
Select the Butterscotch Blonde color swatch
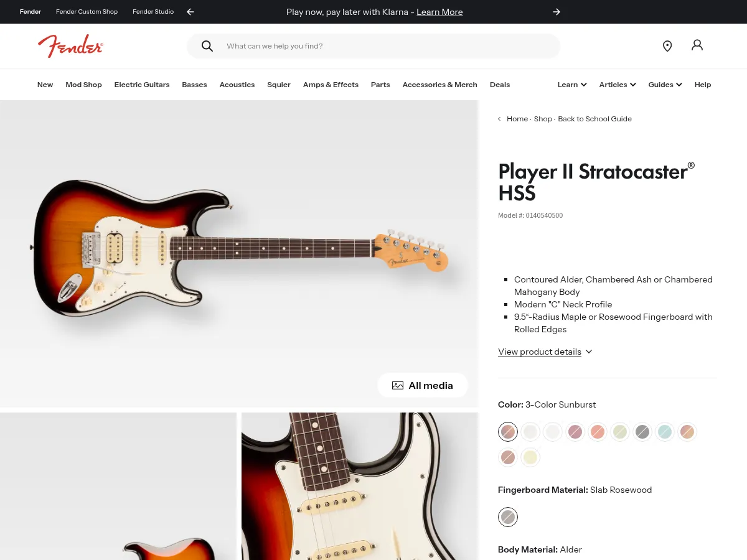[530, 457]
